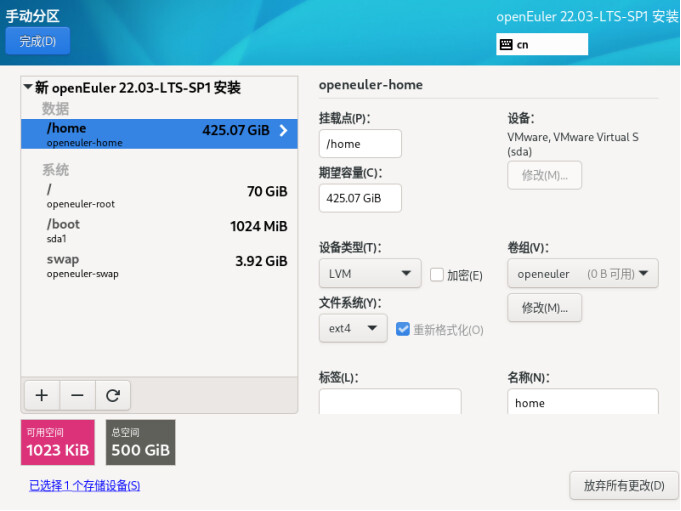Toggle the 加密 encryption checkbox
The width and height of the screenshot is (681, 511).
(x=437, y=275)
